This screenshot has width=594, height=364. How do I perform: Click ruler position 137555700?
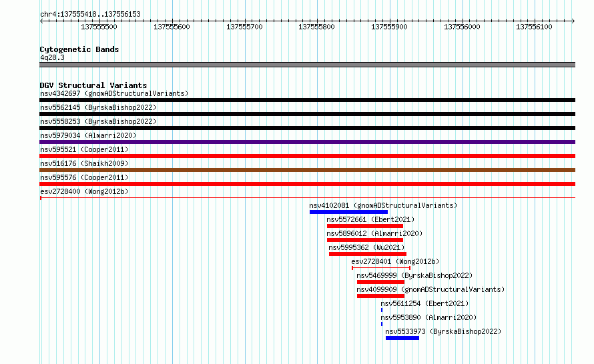click(x=244, y=27)
